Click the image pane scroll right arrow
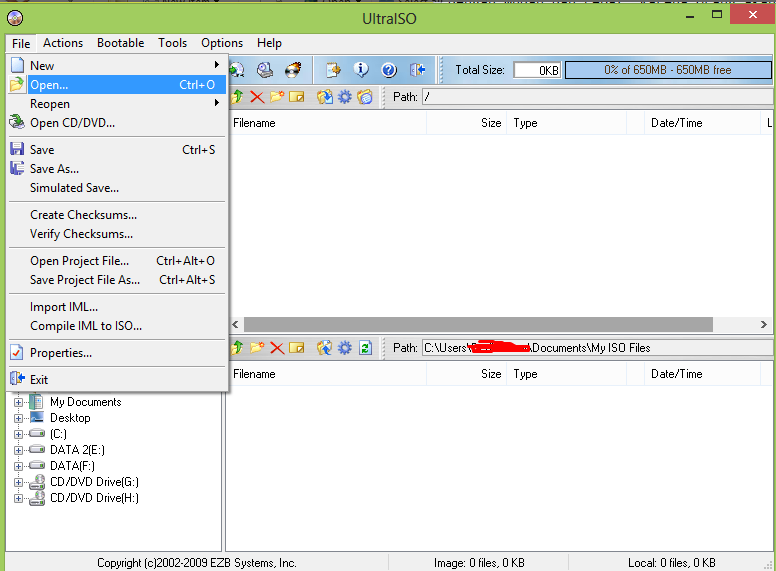Viewport: 776px width, 571px height. (x=764, y=325)
